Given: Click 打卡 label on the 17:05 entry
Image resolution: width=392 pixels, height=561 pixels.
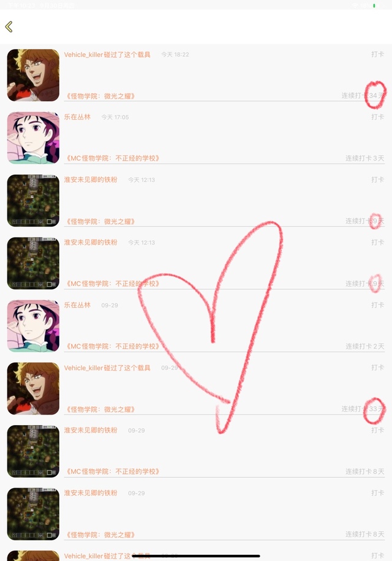Looking at the screenshot, I should tap(378, 116).
